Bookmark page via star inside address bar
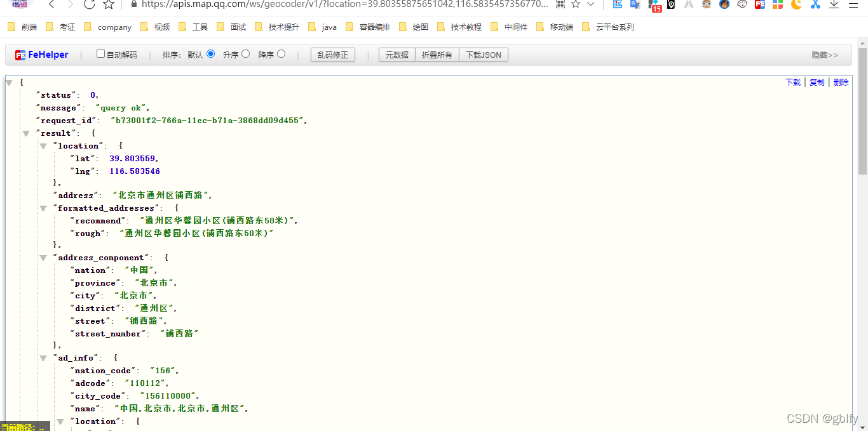868x431 pixels. pos(575,4)
